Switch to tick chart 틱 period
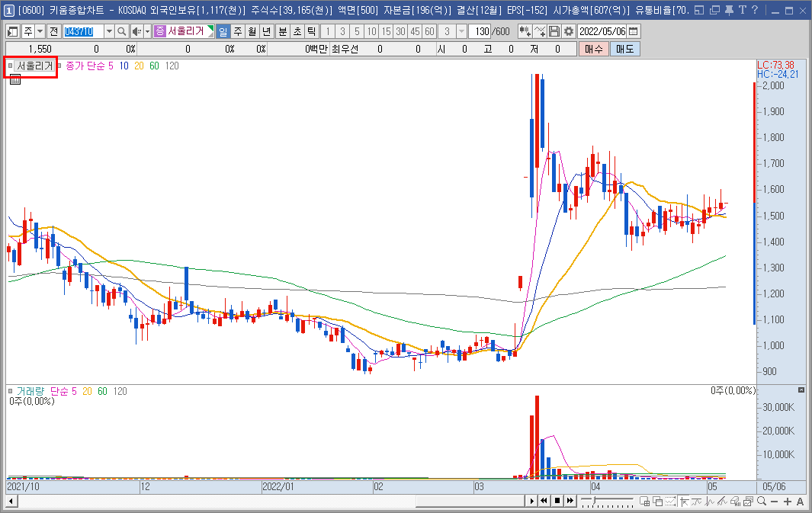 (311, 31)
